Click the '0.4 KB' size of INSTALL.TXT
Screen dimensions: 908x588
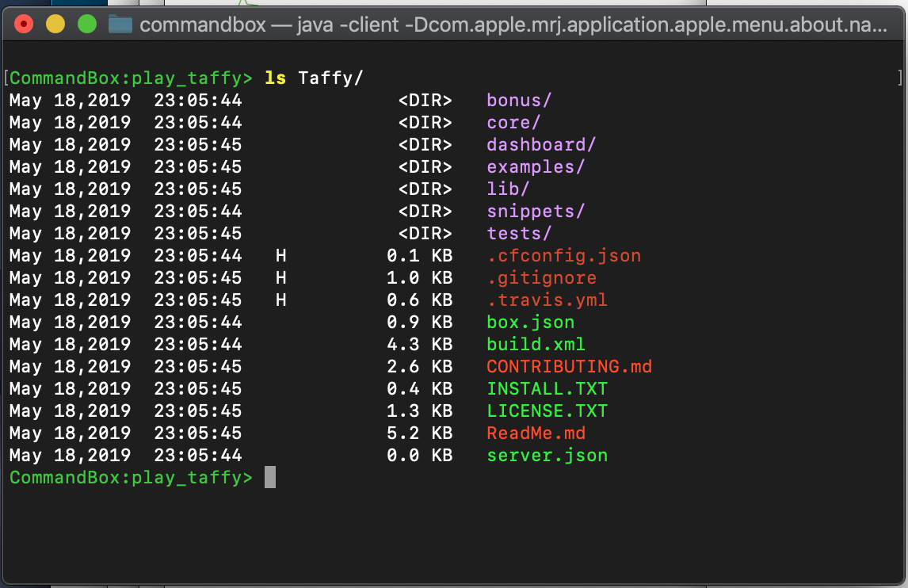coord(420,388)
